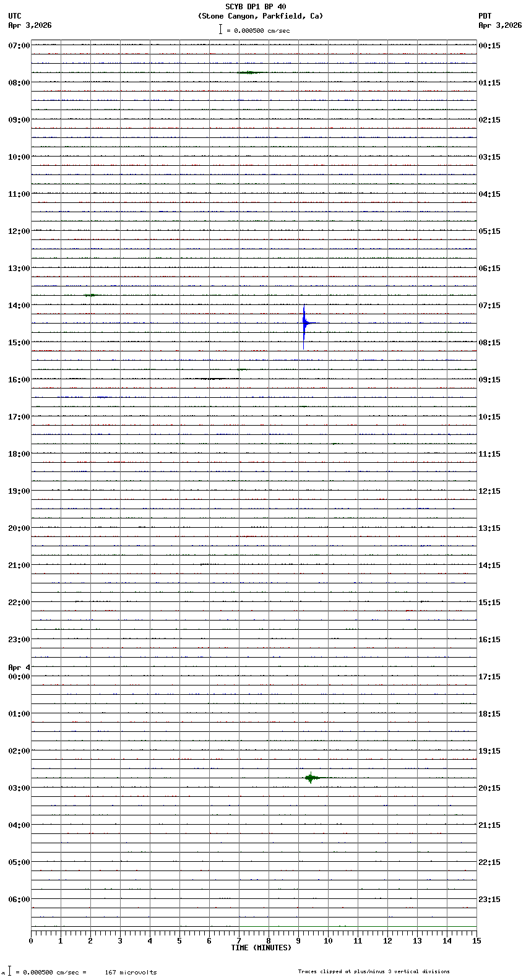
Task: Click the 5 minute tick label
Action: (179, 941)
